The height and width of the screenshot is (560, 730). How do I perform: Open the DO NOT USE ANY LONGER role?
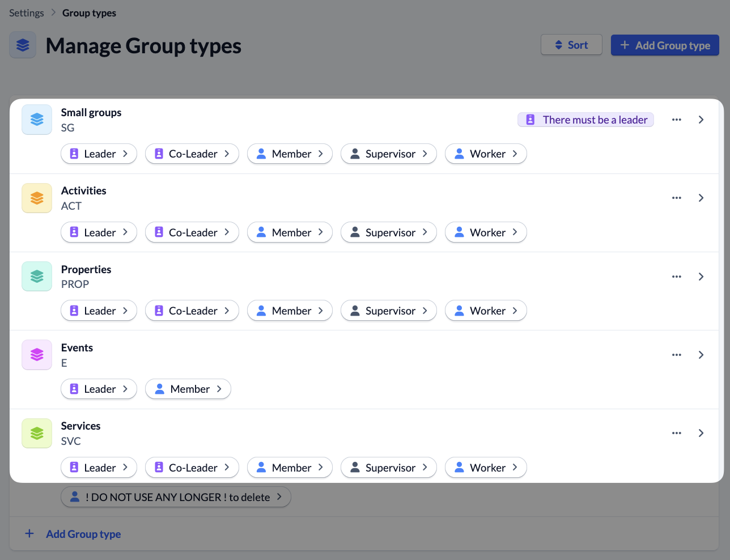pyautogui.click(x=176, y=497)
